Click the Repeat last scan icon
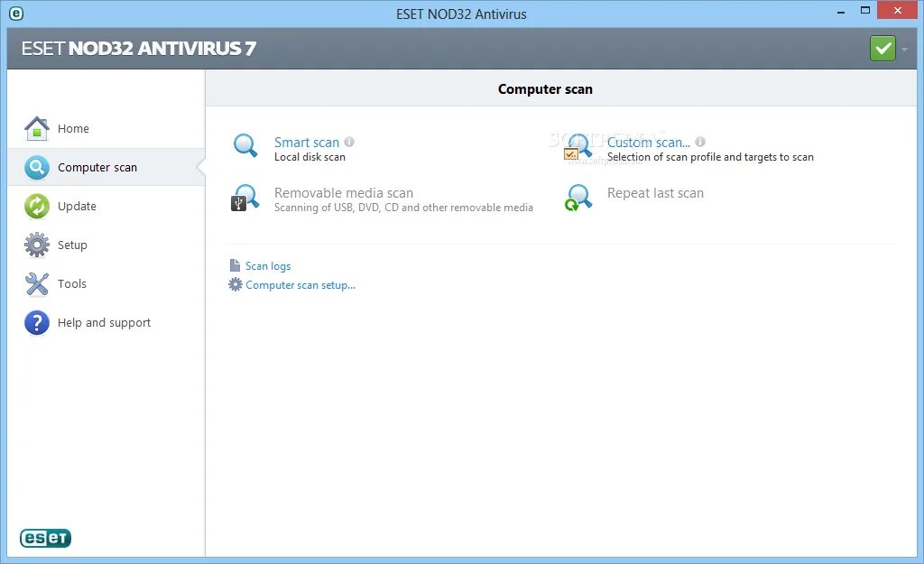The height and width of the screenshot is (564, 924). coord(577,198)
